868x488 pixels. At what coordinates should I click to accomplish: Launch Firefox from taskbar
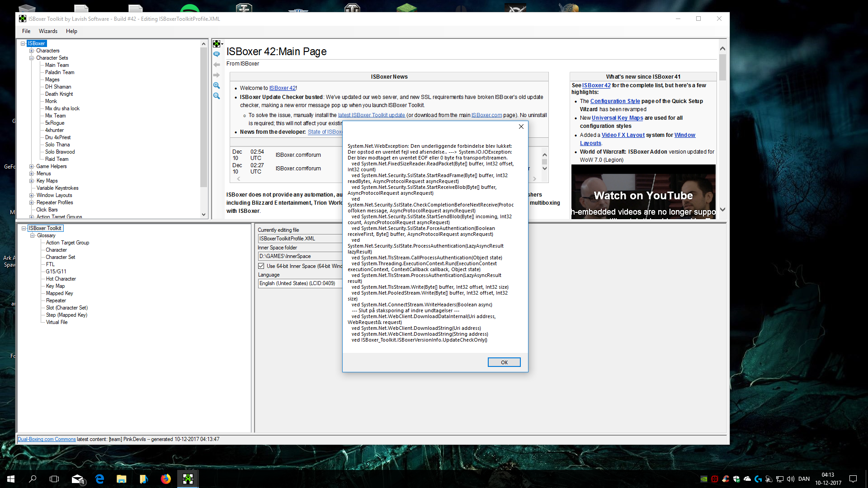pos(166,479)
